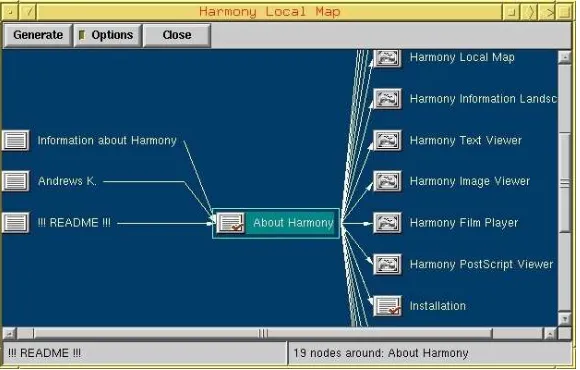580x370 pixels.
Task: Click the Harmony Local Map title bar
Action: point(269,12)
